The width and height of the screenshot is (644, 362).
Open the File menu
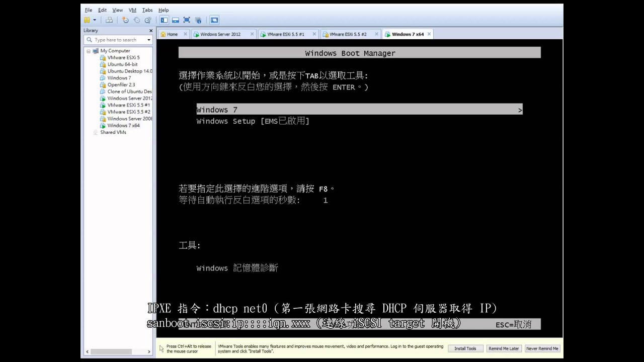pyautogui.click(x=89, y=10)
